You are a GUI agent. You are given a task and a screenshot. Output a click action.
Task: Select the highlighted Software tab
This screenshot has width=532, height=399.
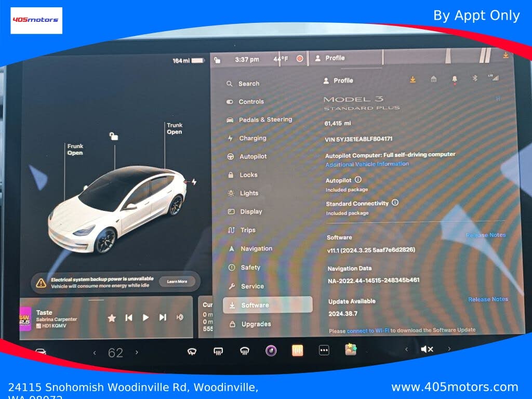(268, 304)
